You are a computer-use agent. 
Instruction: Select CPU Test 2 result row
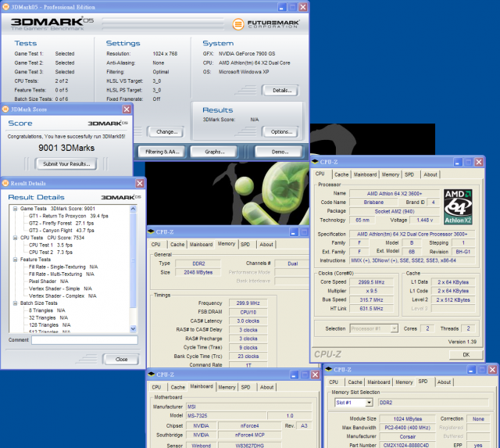coord(51,253)
